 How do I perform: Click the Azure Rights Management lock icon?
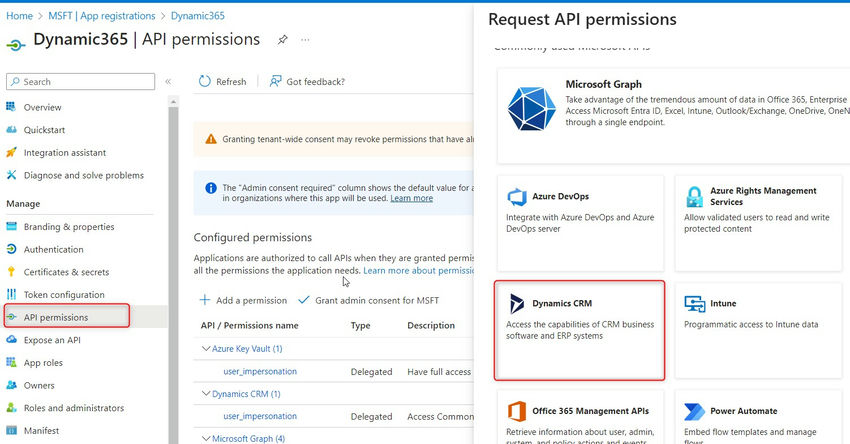pos(694,196)
